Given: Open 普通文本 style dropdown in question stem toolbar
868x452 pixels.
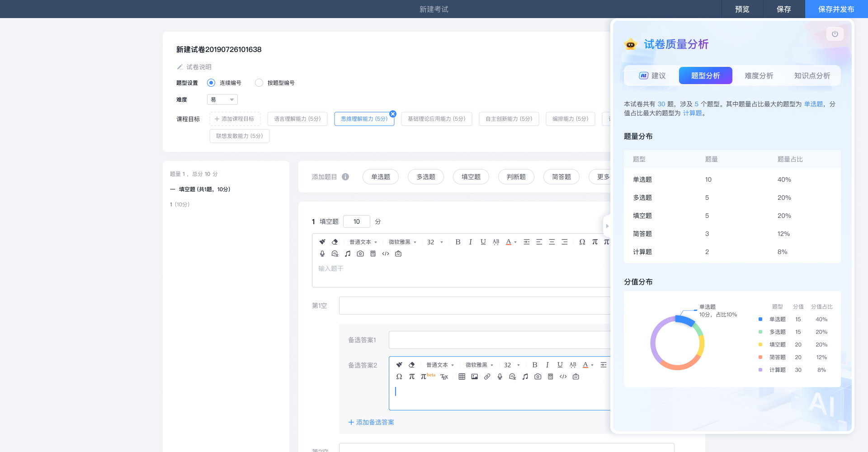Looking at the screenshot, I should pos(363,242).
